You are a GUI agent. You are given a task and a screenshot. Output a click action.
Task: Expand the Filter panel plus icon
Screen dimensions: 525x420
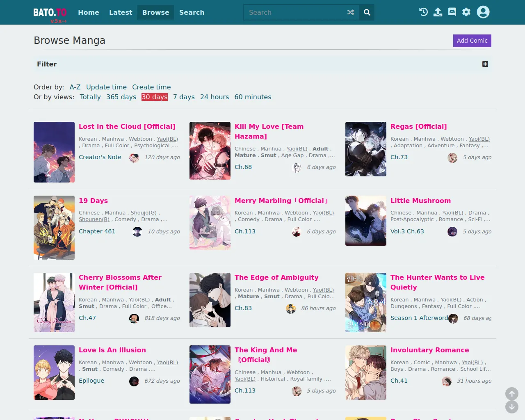coord(485,64)
